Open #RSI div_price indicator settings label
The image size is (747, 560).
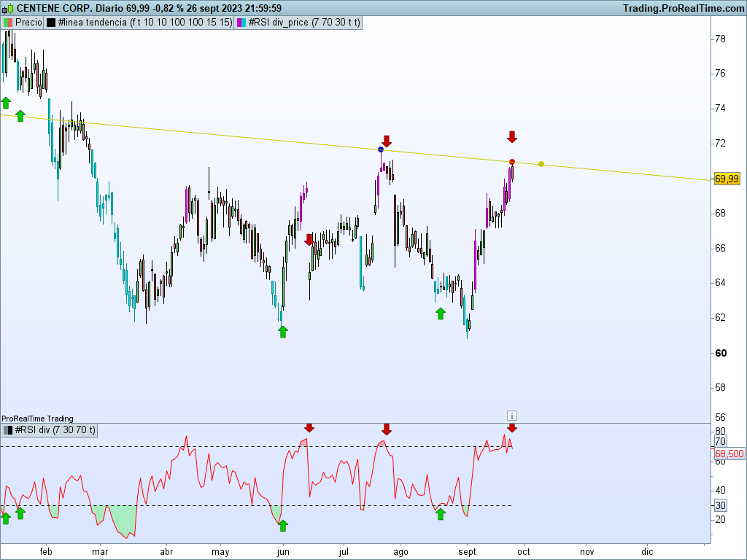point(304,23)
